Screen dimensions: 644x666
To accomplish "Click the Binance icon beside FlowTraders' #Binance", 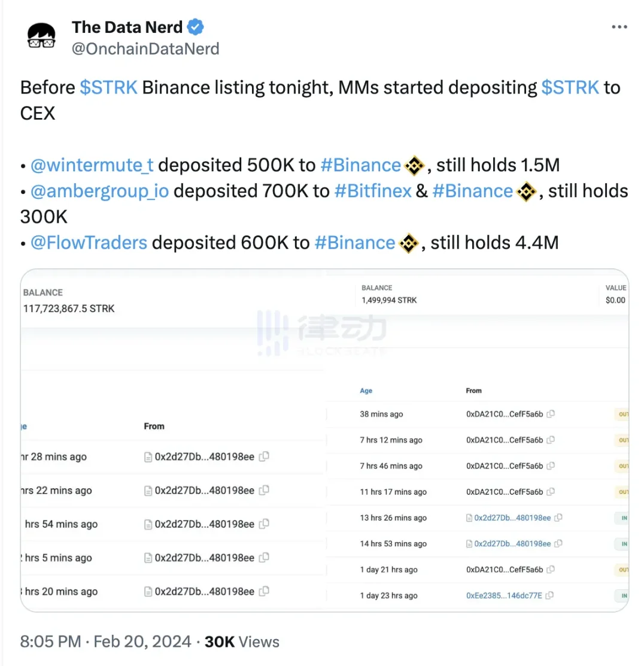I will point(408,243).
